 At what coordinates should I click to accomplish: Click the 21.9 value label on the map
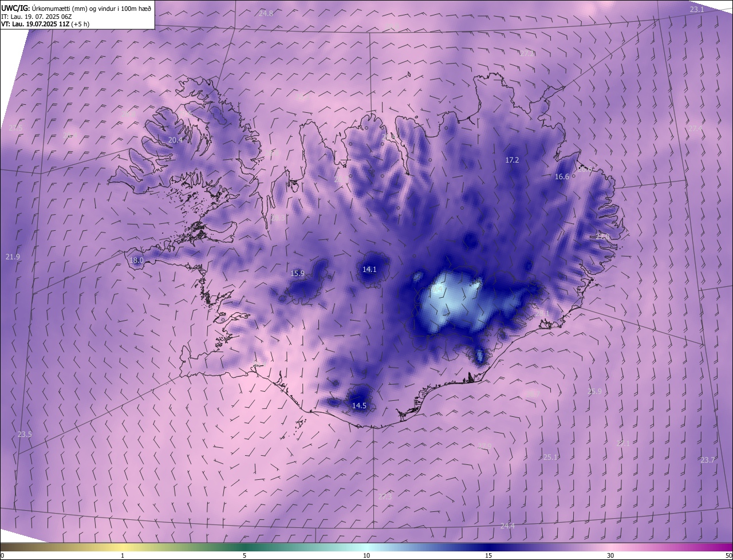pos(13,257)
